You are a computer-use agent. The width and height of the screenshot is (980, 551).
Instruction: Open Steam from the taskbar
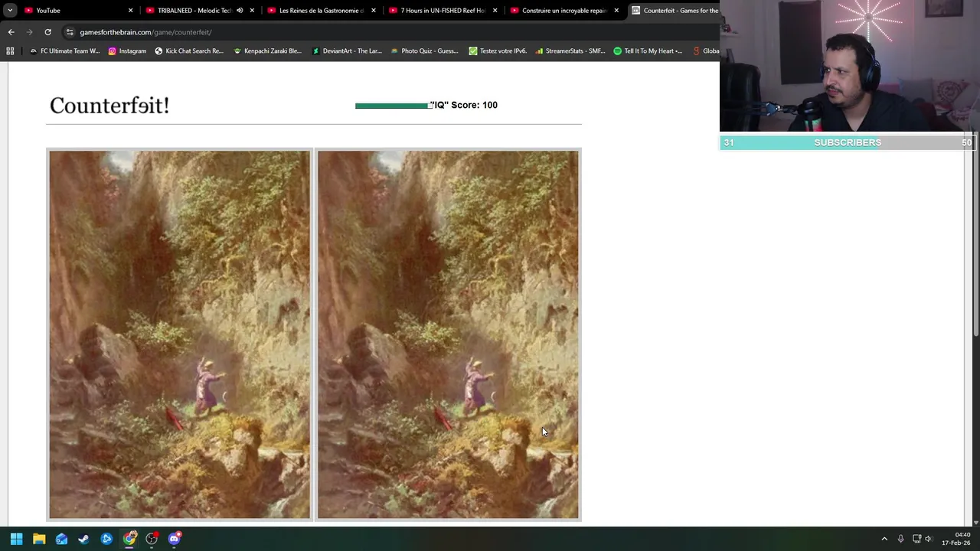point(83,539)
